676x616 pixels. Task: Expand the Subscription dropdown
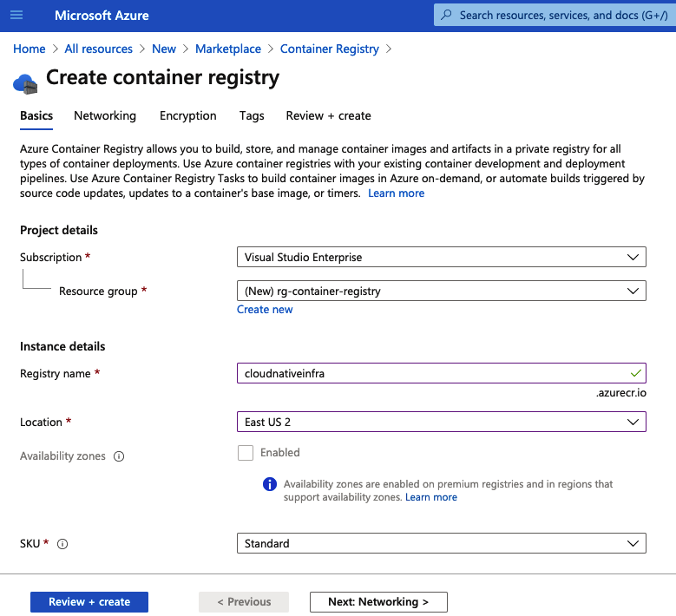(441, 258)
